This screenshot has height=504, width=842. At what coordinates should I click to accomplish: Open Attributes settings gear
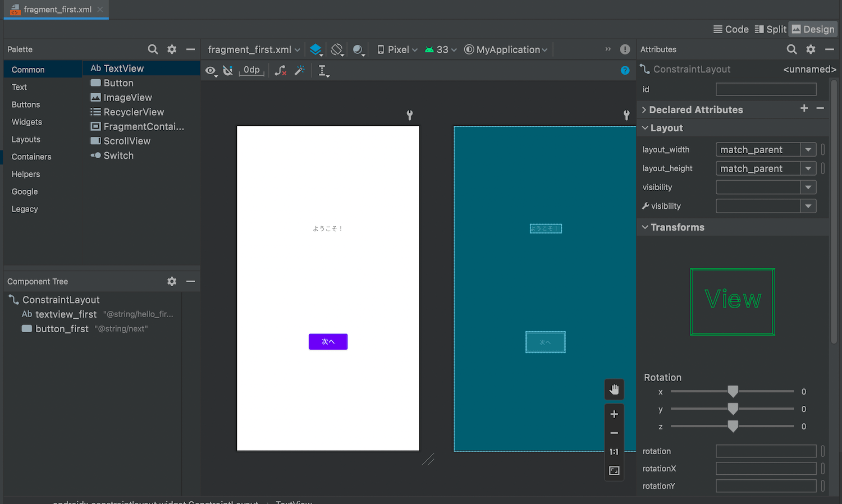[x=811, y=49]
